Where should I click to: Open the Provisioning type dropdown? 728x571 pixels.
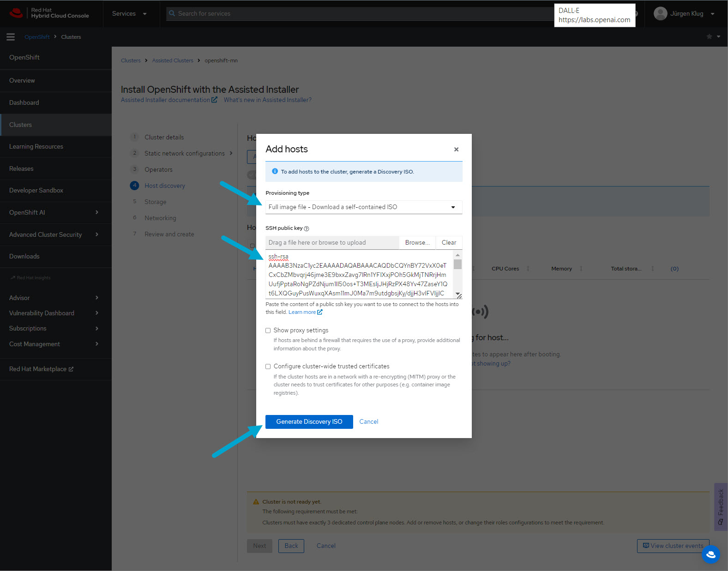tap(363, 207)
